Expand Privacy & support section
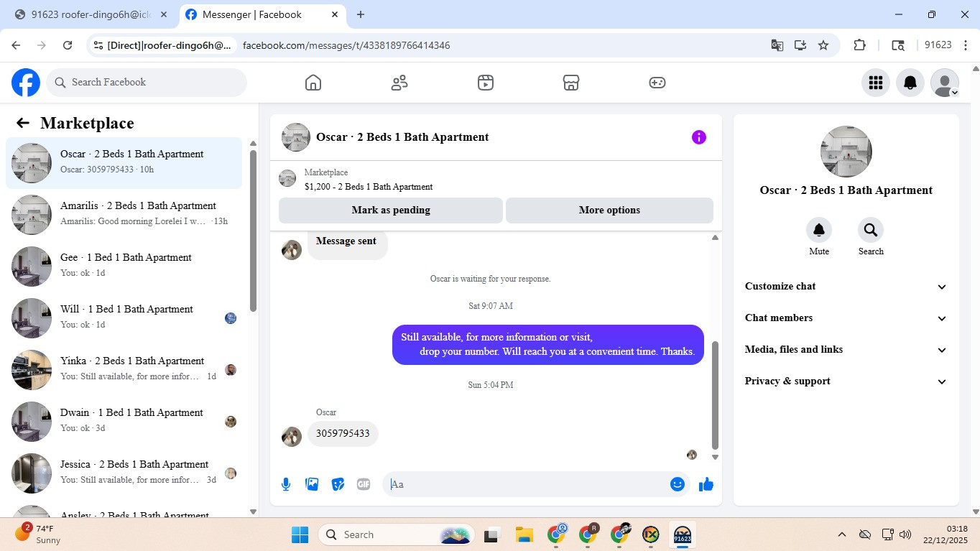 click(x=846, y=381)
